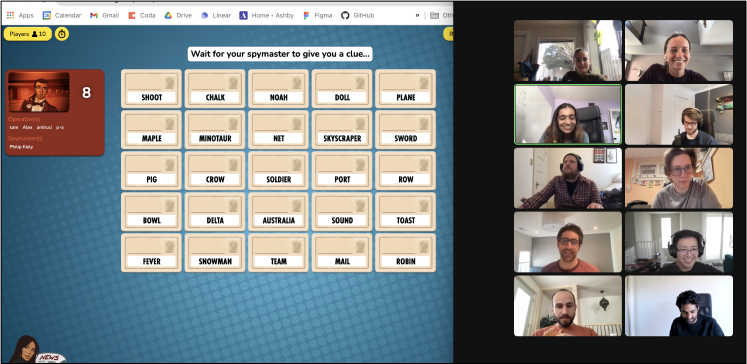Viewport: 747px width, 364px height.
Task: Click the Philip Kiely spymaster name
Action: (x=21, y=147)
